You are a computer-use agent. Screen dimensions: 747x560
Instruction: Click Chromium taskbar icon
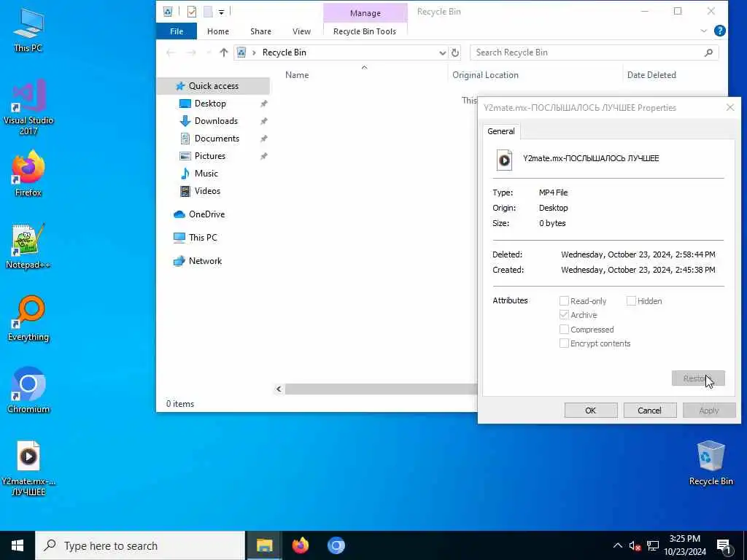click(x=336, y=545)
